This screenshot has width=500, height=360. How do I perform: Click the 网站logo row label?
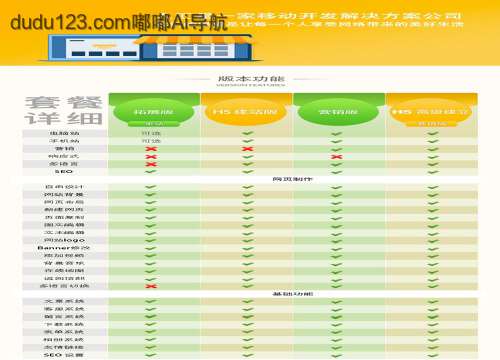coord(64,240)
